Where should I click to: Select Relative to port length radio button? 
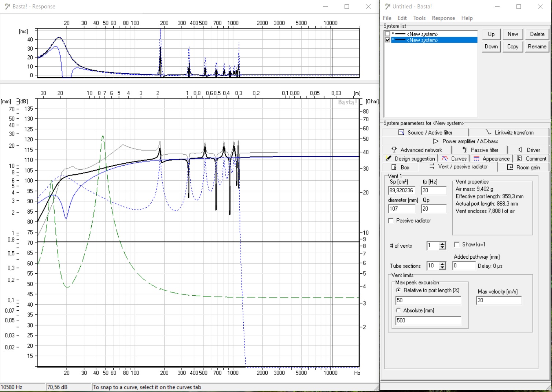click(x=398, y=290)
